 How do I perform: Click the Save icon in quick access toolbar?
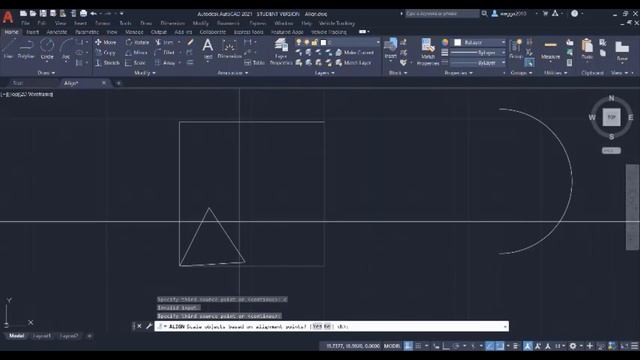[x=43, y=13]
